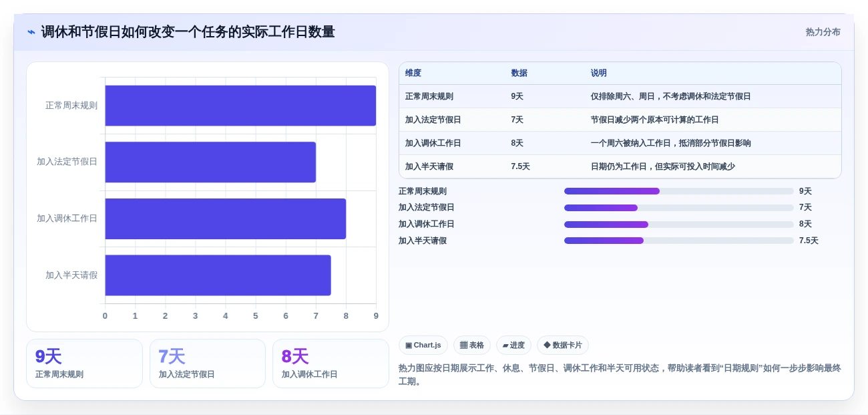Click the footer paragraph starting 热力图应按日期展示
Viewport: 868px width, 415px height.
pos(620,374)
